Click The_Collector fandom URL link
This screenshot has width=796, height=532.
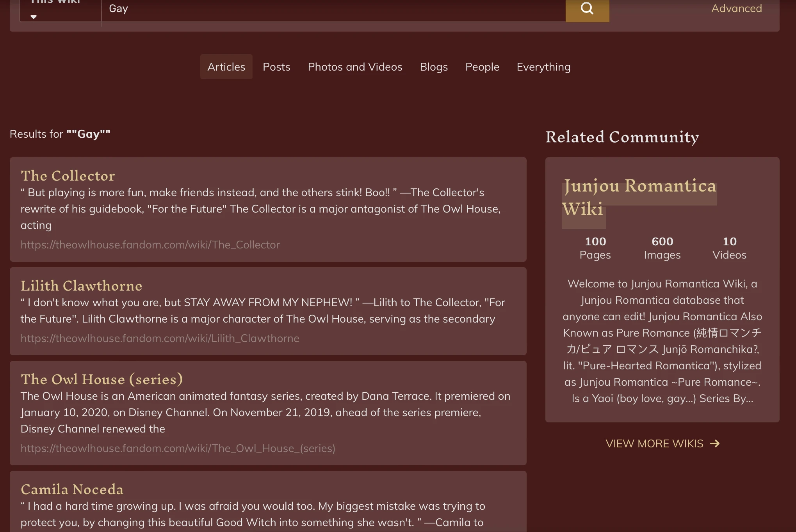click(x=150, y=245)
